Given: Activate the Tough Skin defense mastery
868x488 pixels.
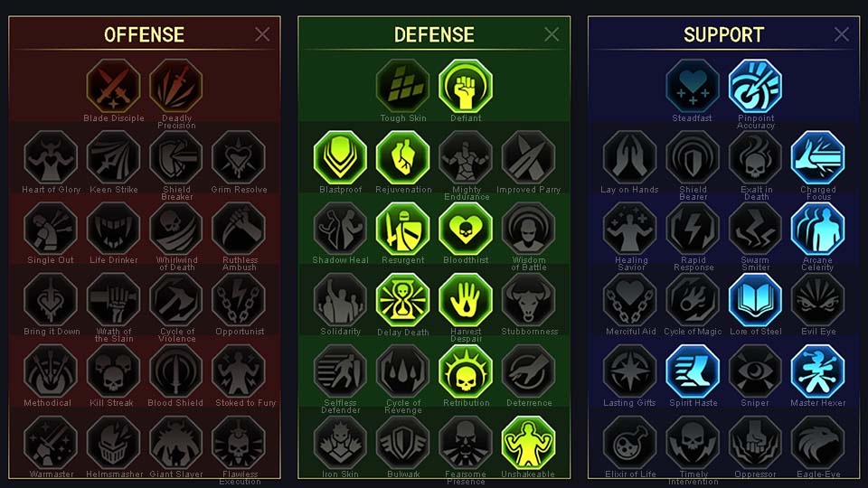Looking at the screenshot, I should [x=403, y=87].
